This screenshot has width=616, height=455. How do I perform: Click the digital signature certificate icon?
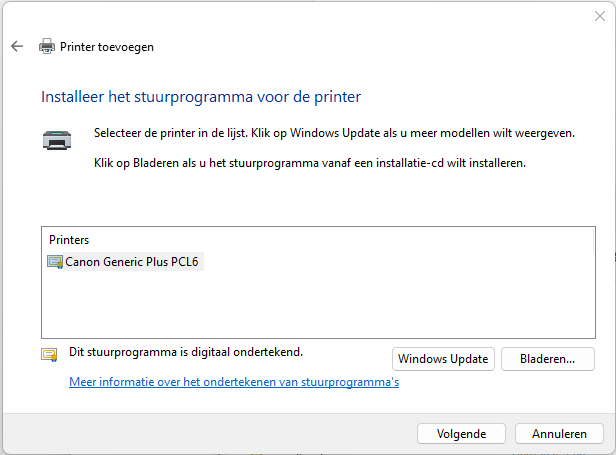[49, 354]
